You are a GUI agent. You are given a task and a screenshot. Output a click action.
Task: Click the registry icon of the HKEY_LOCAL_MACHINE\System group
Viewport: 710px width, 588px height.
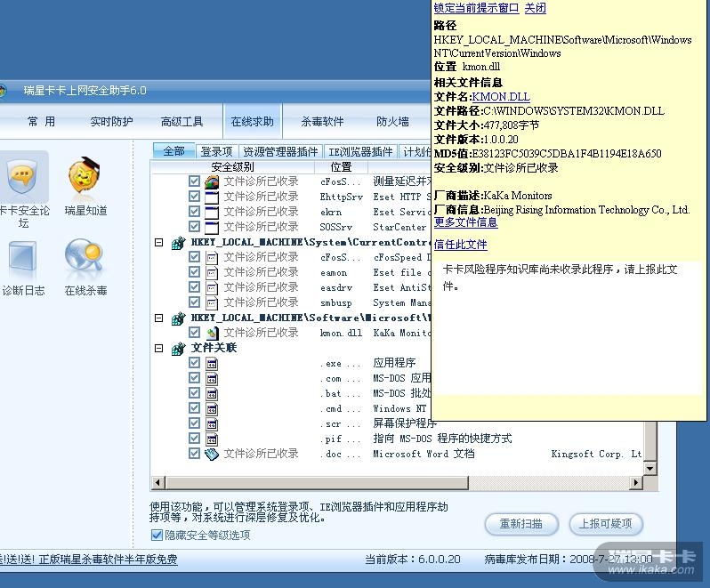tap(179, 243)
